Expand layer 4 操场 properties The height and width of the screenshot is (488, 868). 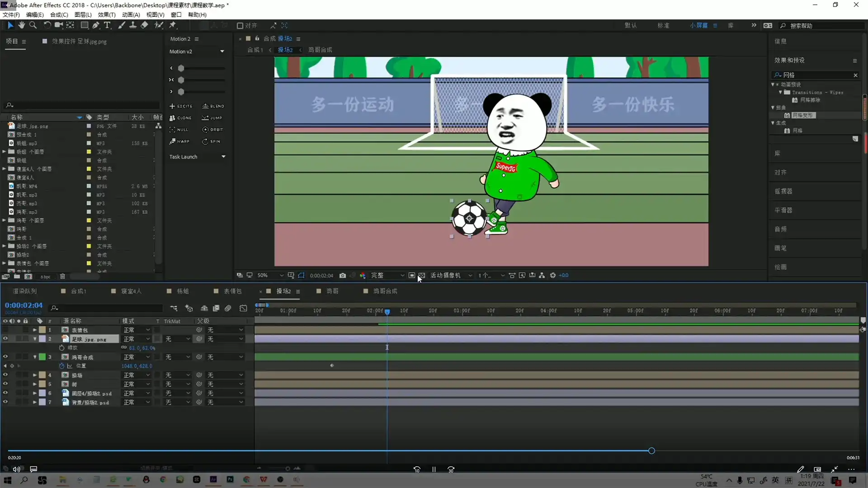[35, 375]
